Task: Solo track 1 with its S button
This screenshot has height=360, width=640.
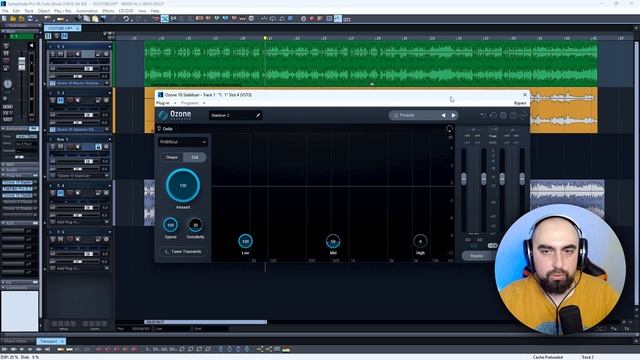Action: point(53,54)
